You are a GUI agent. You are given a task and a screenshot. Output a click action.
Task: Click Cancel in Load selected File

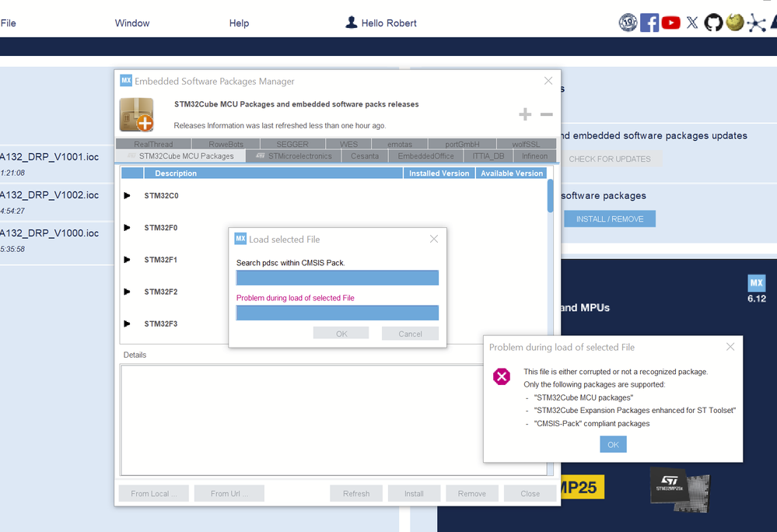[410, 334]
